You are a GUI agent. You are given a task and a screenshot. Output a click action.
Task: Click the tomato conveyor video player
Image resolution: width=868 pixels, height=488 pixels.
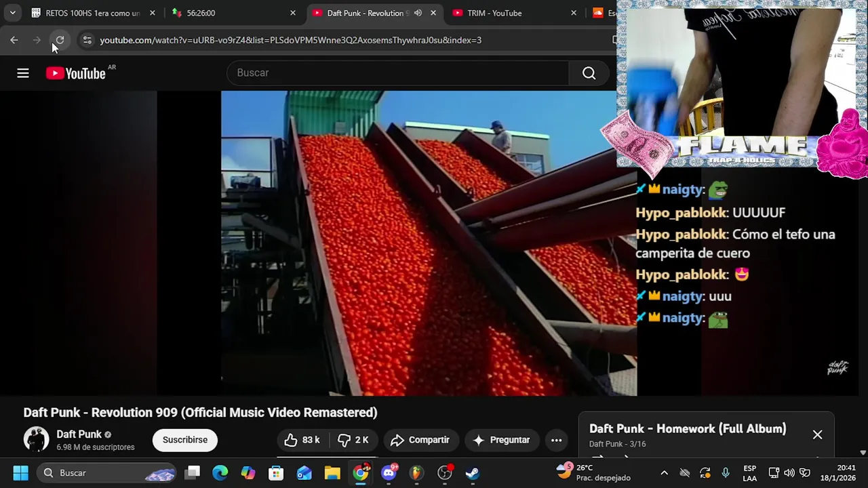429,243
